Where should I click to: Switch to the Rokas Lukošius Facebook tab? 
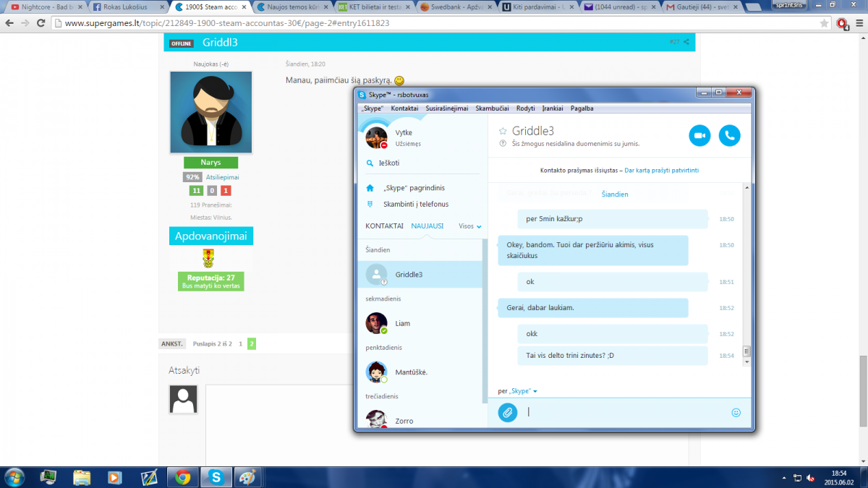(x=127, y=7)
